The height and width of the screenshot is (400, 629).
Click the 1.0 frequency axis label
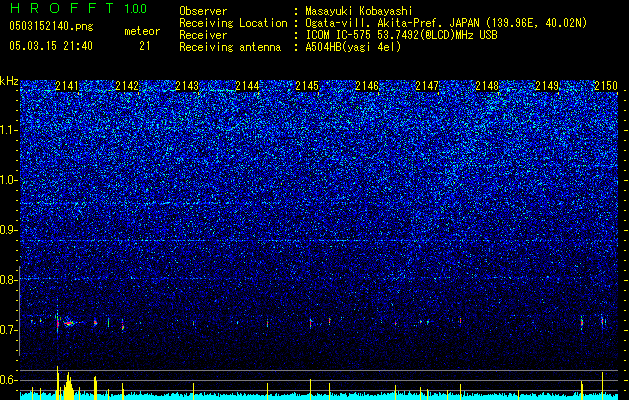pyautogui.click(x=9, y=180)
